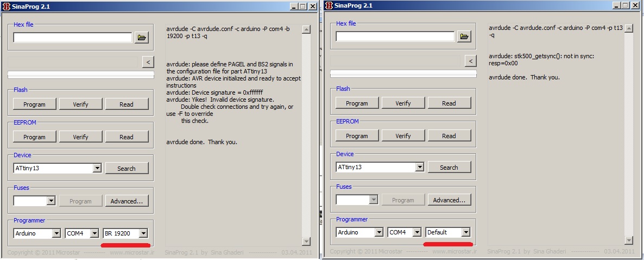
Task: Click the SinaProg app icon in right title bar
Action: tap(330, 5)
